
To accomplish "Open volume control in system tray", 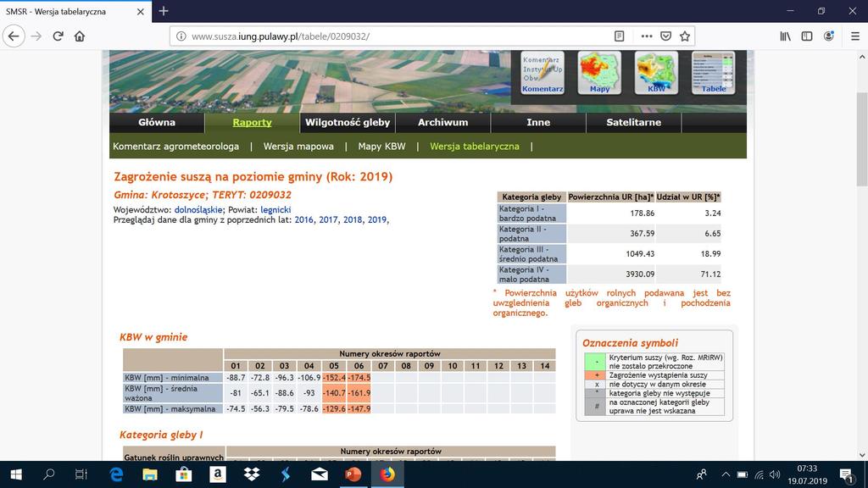I will (x=775, y=474).
